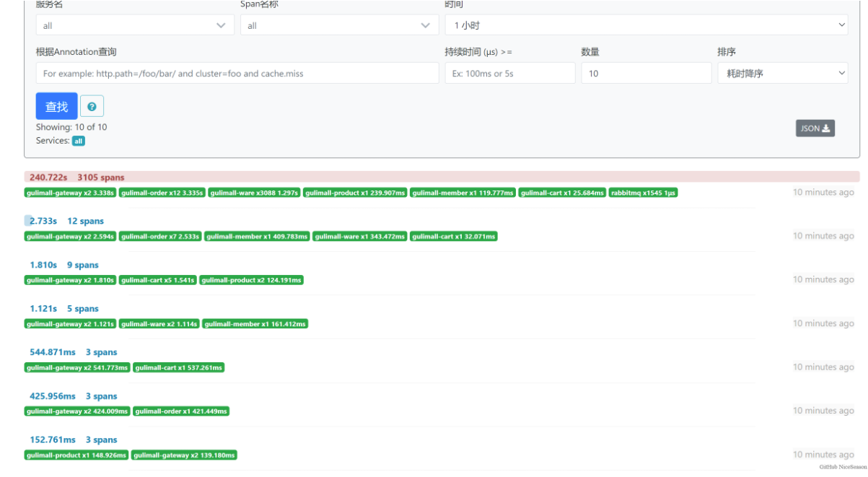
Task: Click '10 minutes ago' on 152.761ms trace
Action: pyautogui.click(x=823, y=455)
